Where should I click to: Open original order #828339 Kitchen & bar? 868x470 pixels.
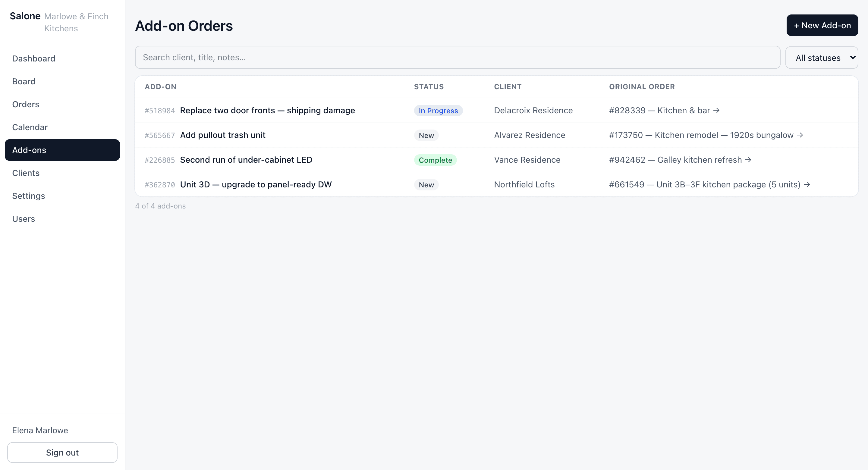[664, 111]
